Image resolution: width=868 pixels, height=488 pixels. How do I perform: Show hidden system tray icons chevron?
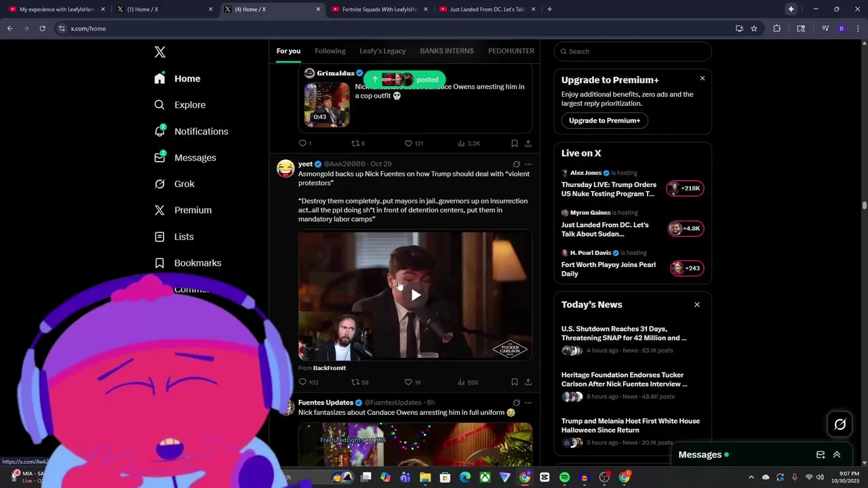(751, 477)
